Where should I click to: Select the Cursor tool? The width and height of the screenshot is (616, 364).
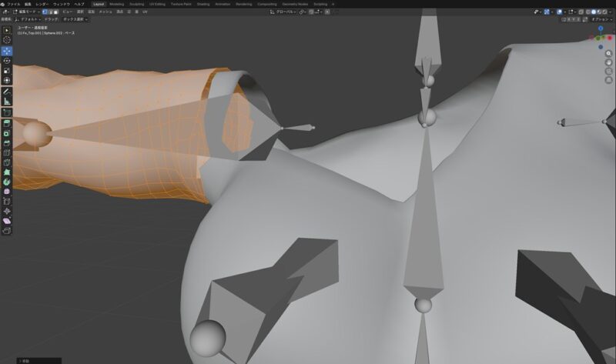[7, 39]
